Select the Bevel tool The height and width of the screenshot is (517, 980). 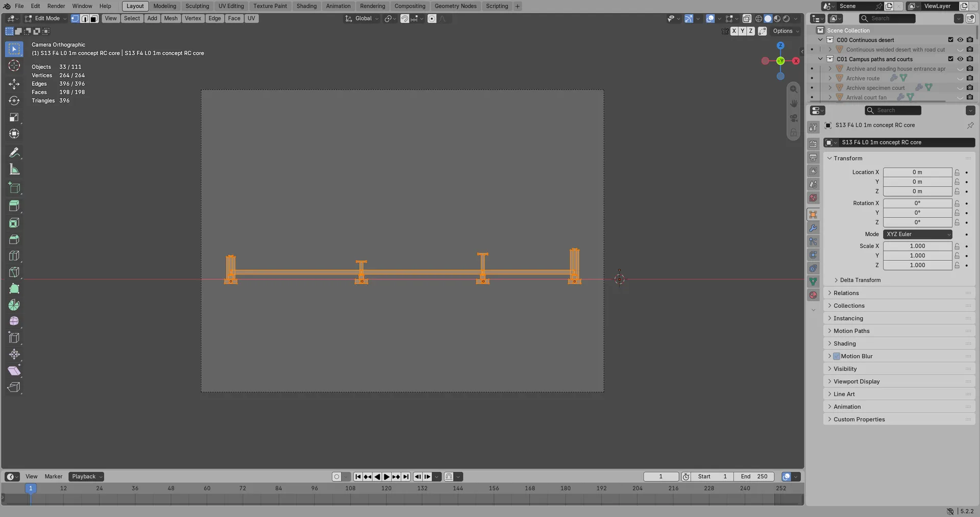click(x=14, y=239)
